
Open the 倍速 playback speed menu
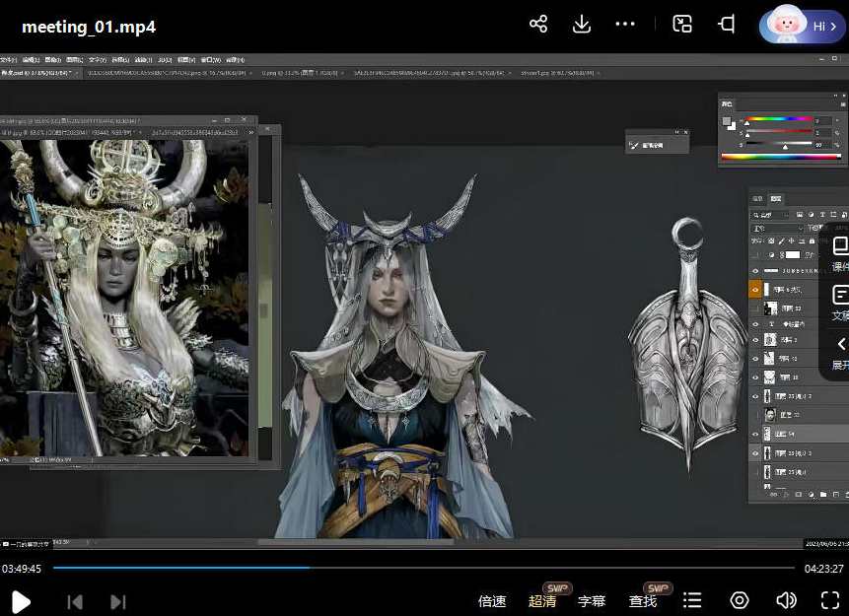[x=492, y=600]
